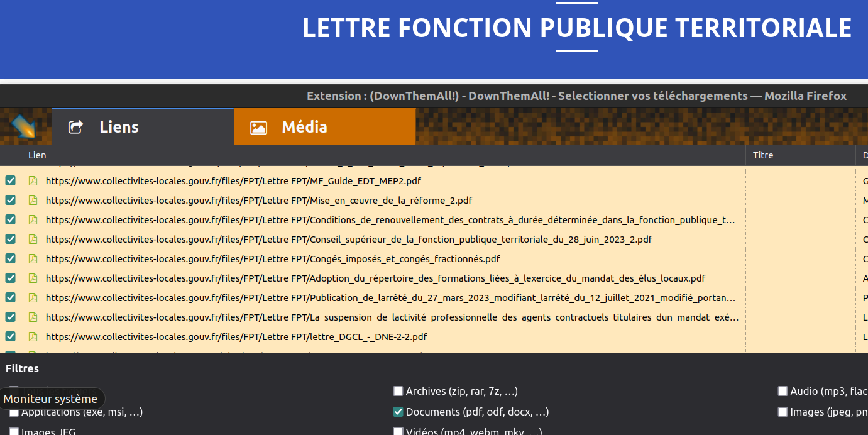Click the PDF icon beside MF_Guide_EDT_MEP2.pdf
Screen dimensions: 868x435
click(33, 180)
